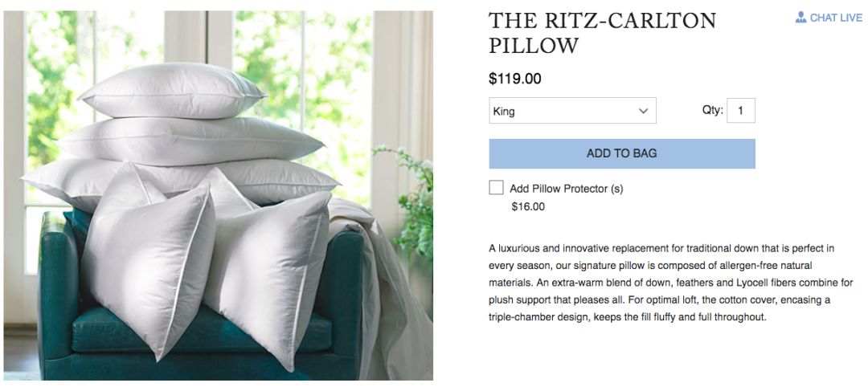This screenshot has height=387, width=868.
Task: Open the King size dropdown
Action: (x=572, y=111)
